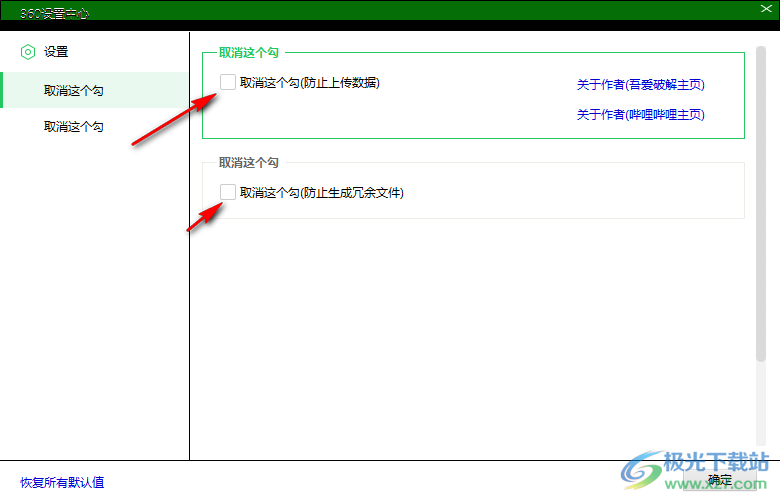Viewport: 780px width, 500px height.
Task: Click the 360设置中心 title bar text
Action: 55,14
